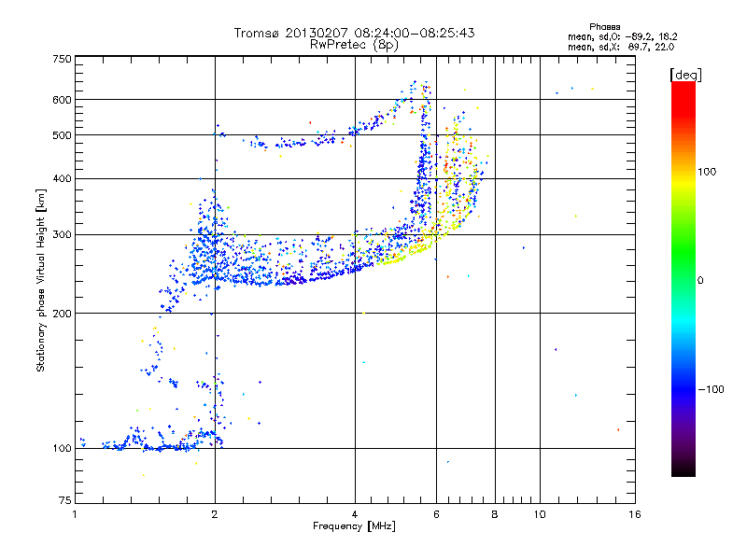Image resolution: width=747 pixels, height=560 pixels.
Task: Click the "Stationary phase Virtual Height [km]" axis title
Action: [x=41, y=280]
